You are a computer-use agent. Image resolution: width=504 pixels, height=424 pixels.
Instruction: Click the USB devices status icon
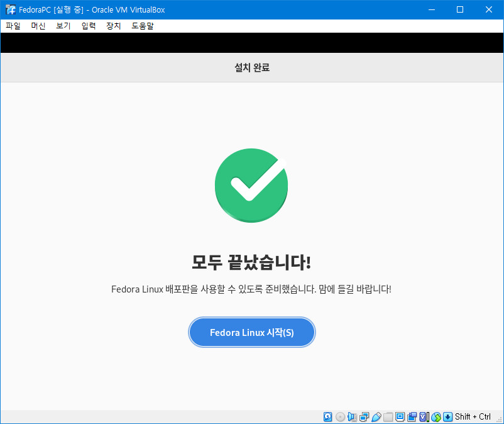(x=376, y=416)
